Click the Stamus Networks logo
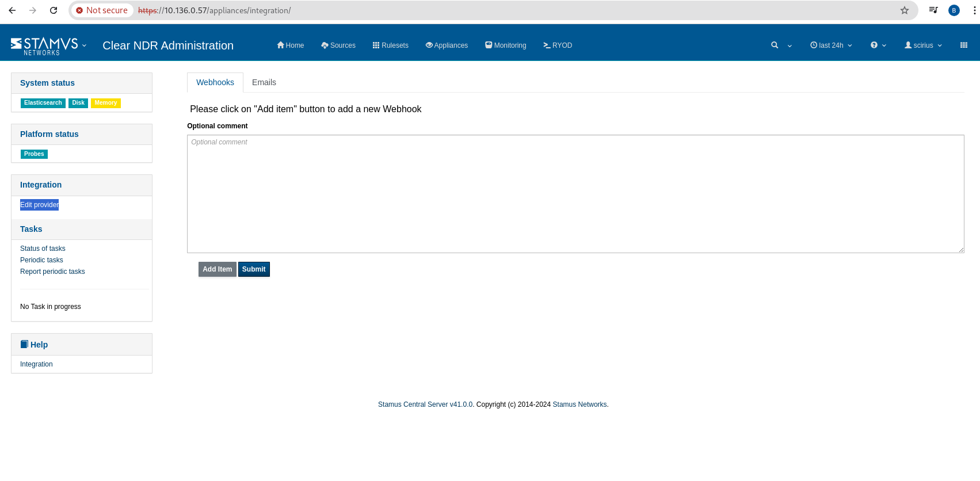The image size is (980, 481). click(44, 45)
